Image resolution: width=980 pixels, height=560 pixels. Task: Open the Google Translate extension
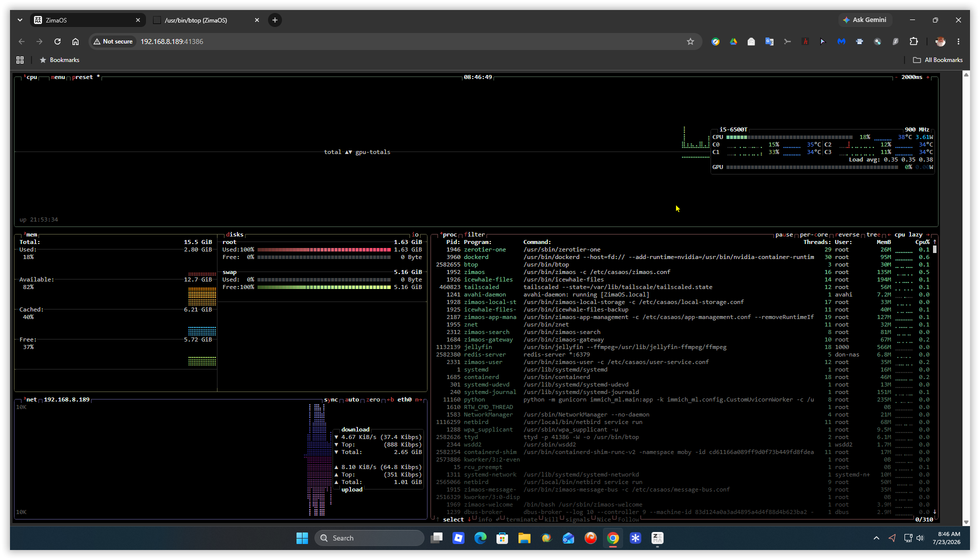(769, 41)
